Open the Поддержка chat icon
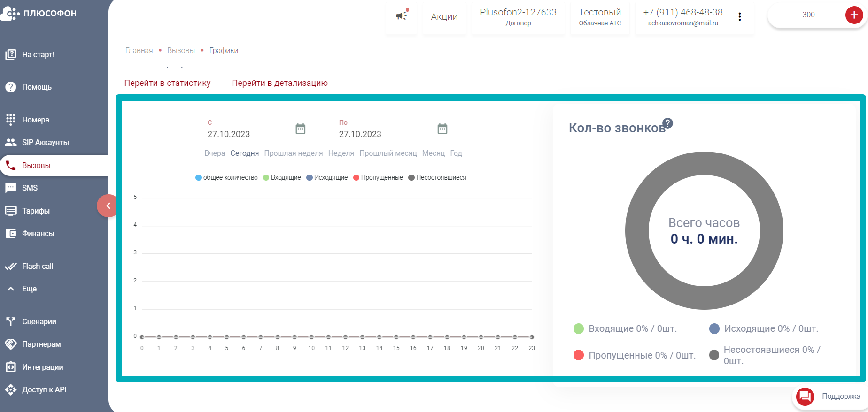This screenshot has height=412, width=868. [805, 397]
